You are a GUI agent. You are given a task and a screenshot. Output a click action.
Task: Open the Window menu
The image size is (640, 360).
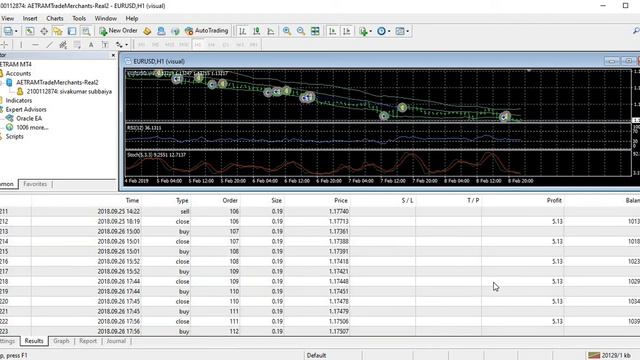click(105, 18)
